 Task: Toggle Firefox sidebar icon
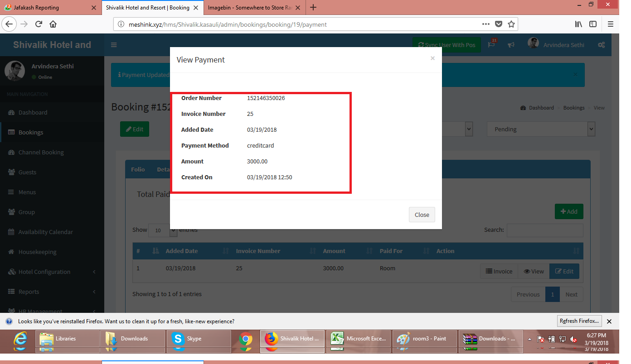tap(593, 24)
